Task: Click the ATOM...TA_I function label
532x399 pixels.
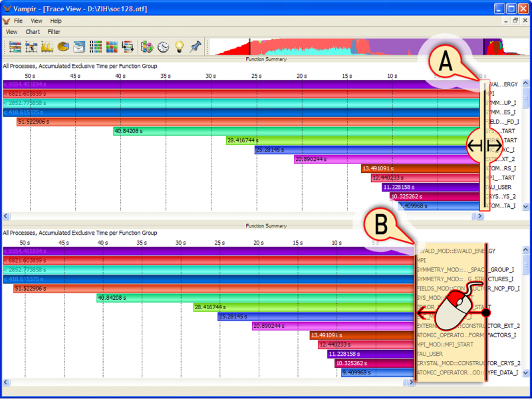Action: (x=501, y=205)
